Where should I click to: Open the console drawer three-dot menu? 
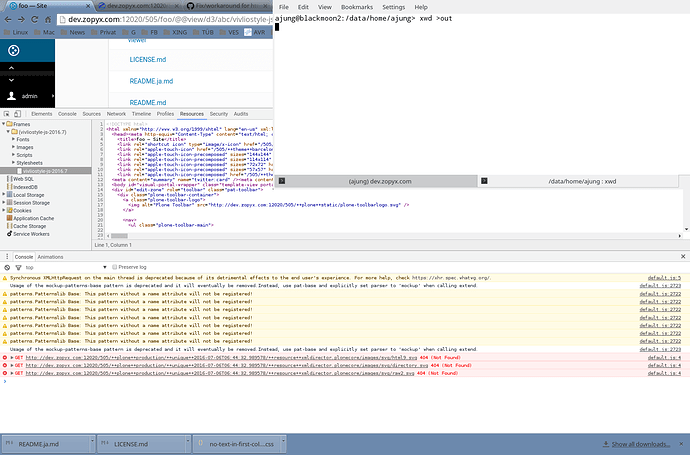[x=7, y=257]
